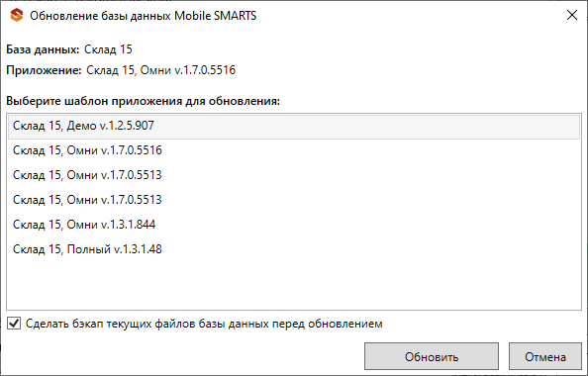Select the upper Омни v.1.7.0.5513 list entry
588x376 pixels.
294,175
